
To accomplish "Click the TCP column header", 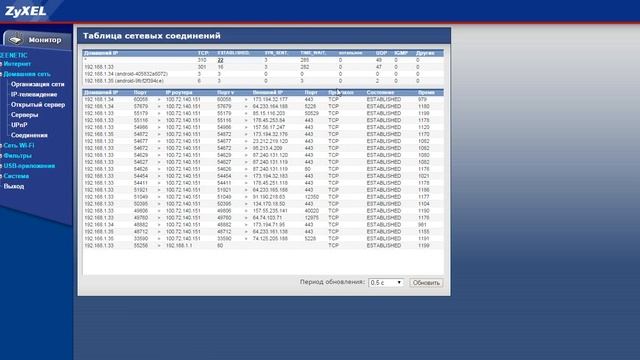I will point(202,53).
